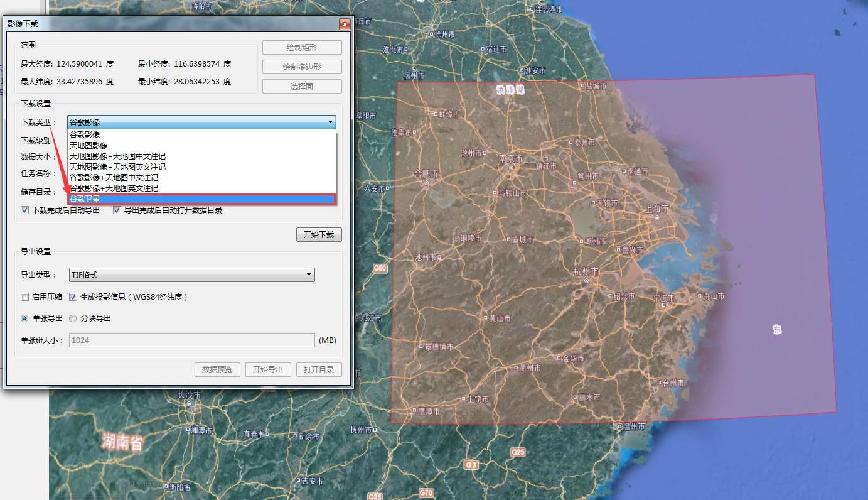Screen dimensions: 868x500
Task: Click the 单张tif大小 input field
Action: (x=191, y=340)
